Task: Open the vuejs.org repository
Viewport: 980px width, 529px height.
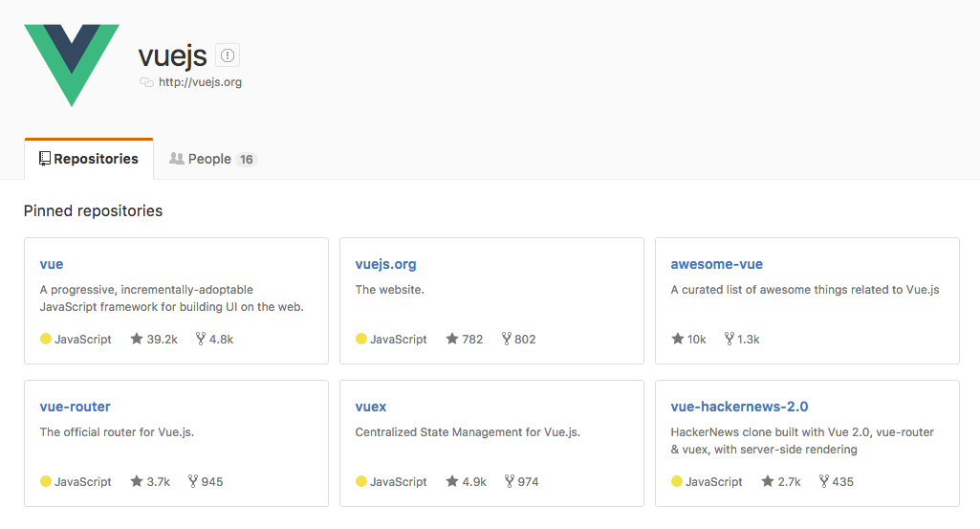Action: [x=385, y=264]
